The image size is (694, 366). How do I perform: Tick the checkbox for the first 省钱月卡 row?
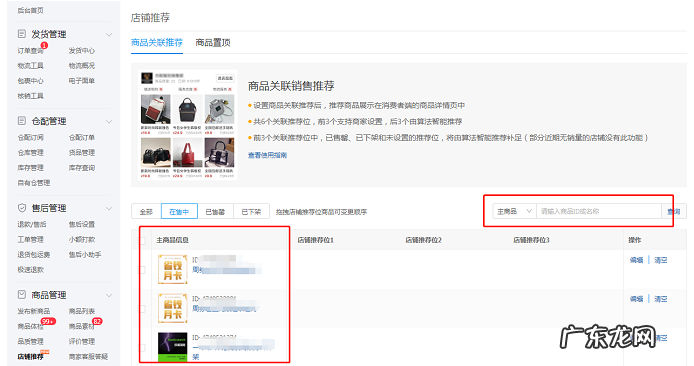142,270
